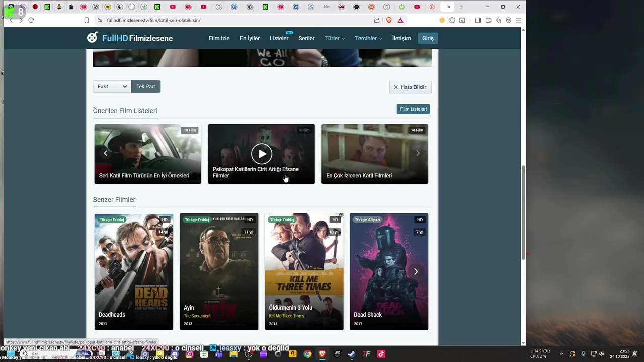Open Film izle in navigation
644x362 pixels.
pyautogui.click(x=219, y=38)
